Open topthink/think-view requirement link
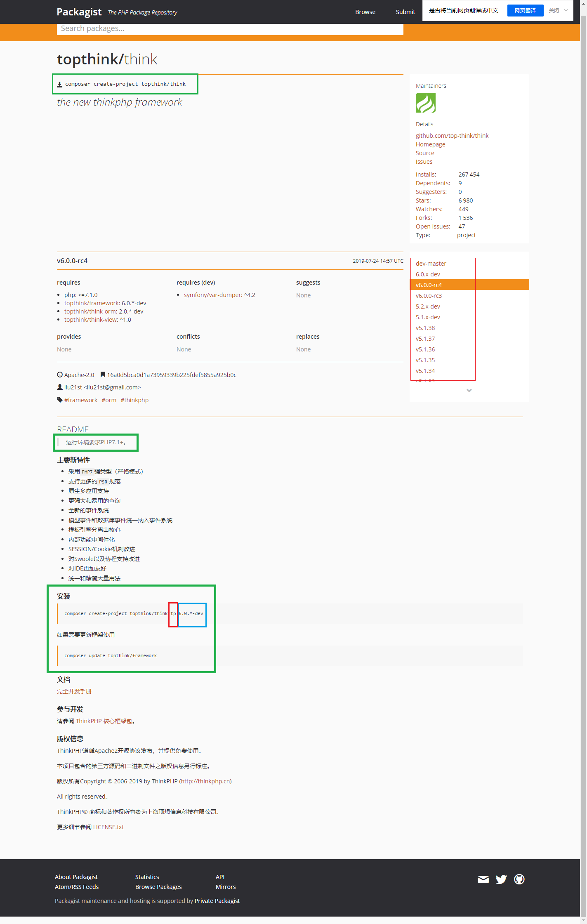This screenshot has width=587, height=924. 91,320
